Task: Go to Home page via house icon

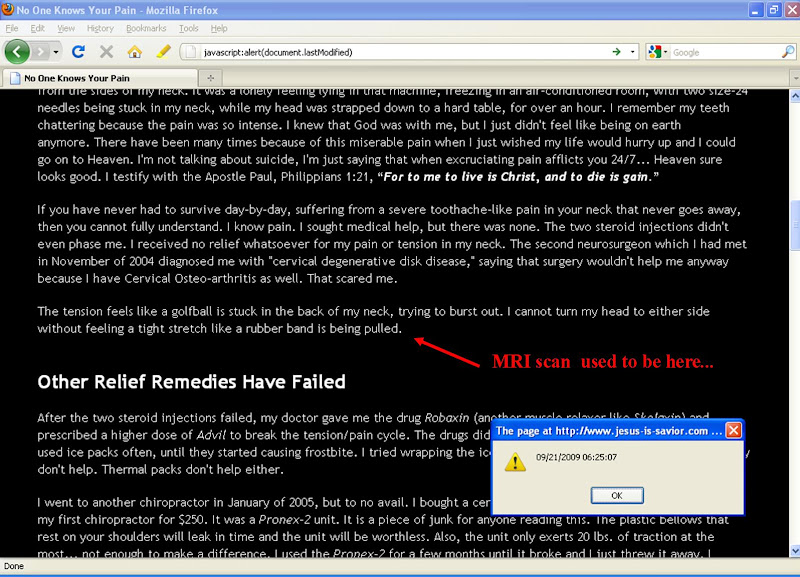Action: tap(135, 52)
